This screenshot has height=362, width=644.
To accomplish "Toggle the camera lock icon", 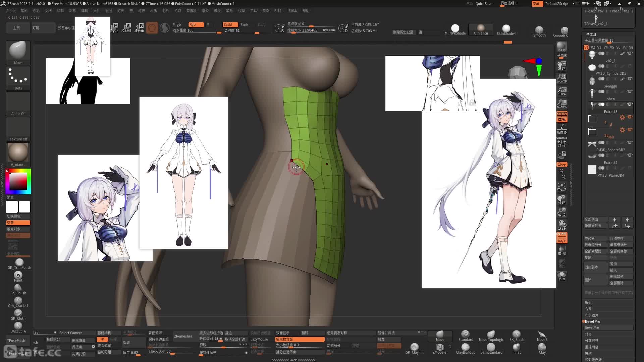I will 562,155.
